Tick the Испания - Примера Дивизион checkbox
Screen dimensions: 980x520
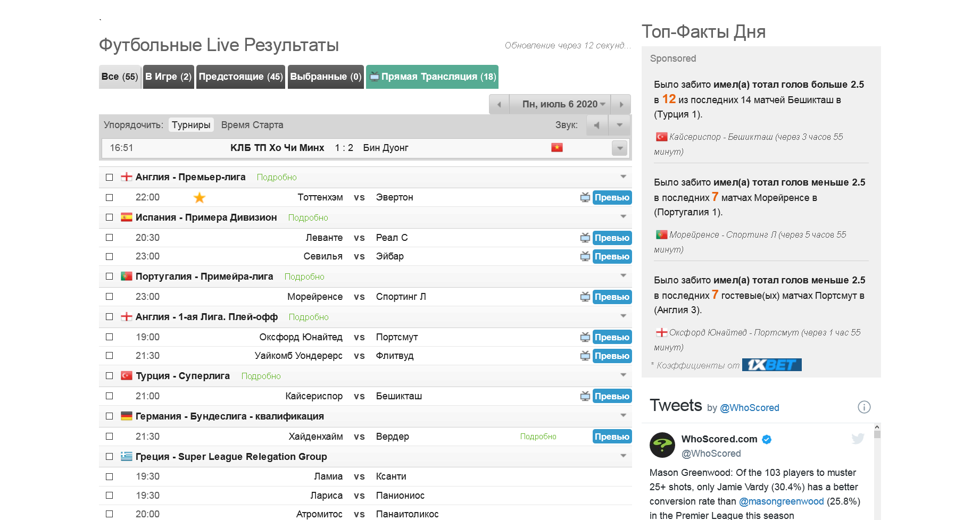pos(110,217)
